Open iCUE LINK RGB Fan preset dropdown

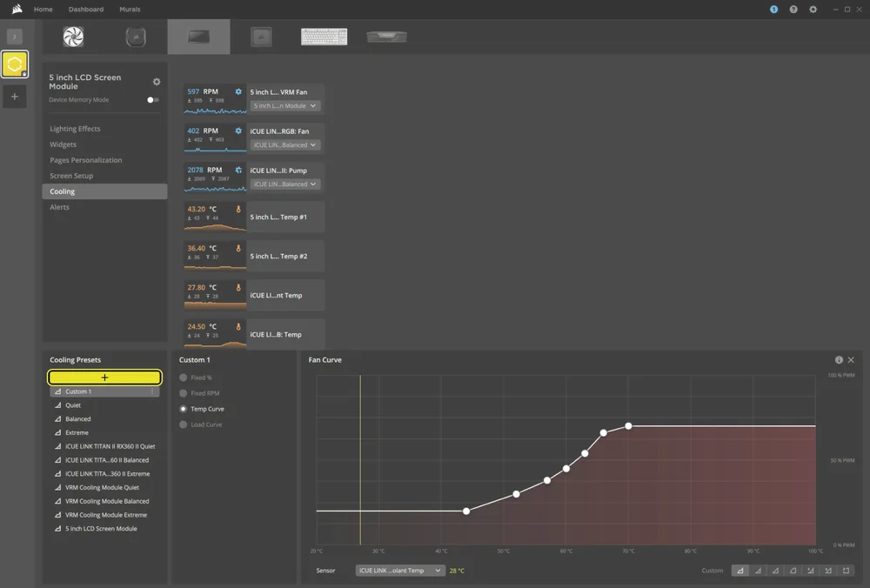pos(284,144)
